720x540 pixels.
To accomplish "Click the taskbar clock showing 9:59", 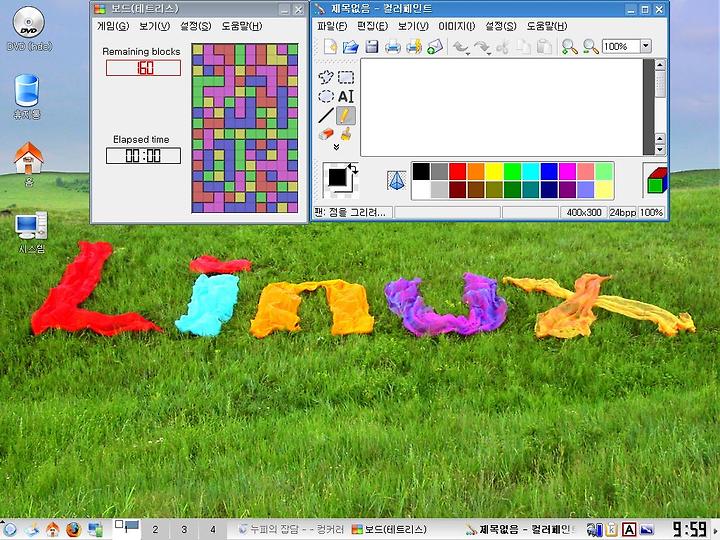I will 689,529.
